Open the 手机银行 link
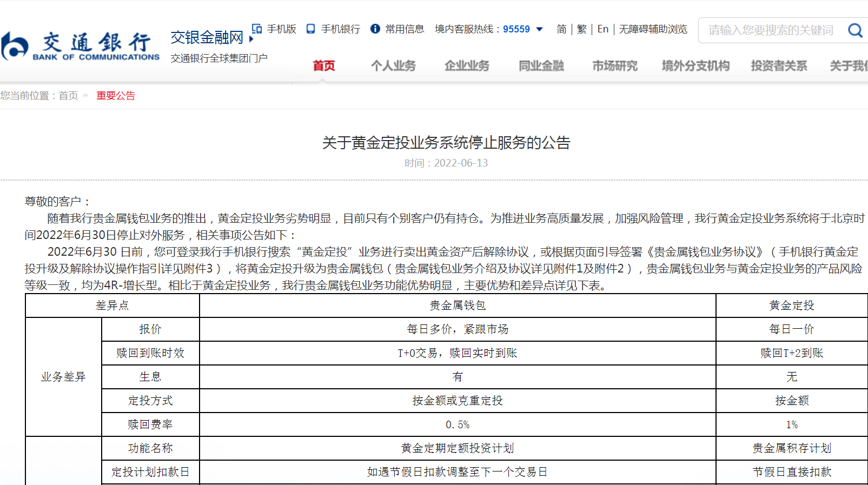Image resolution: width=868 pixels, height=485 pixels. [341, 29]
